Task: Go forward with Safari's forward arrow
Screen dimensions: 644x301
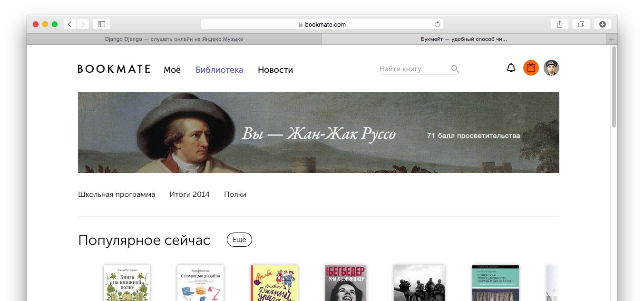Action: coord(83,24)
